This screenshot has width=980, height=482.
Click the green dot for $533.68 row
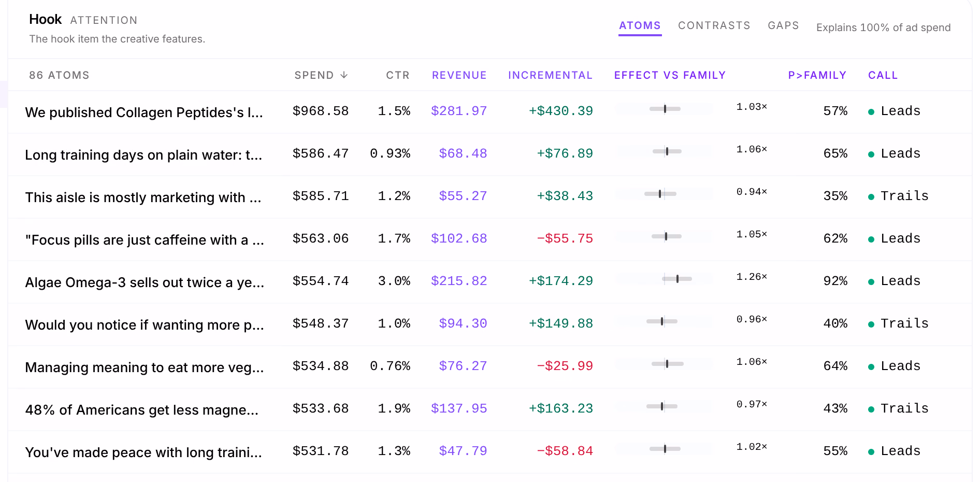click(x=871, y=409)
